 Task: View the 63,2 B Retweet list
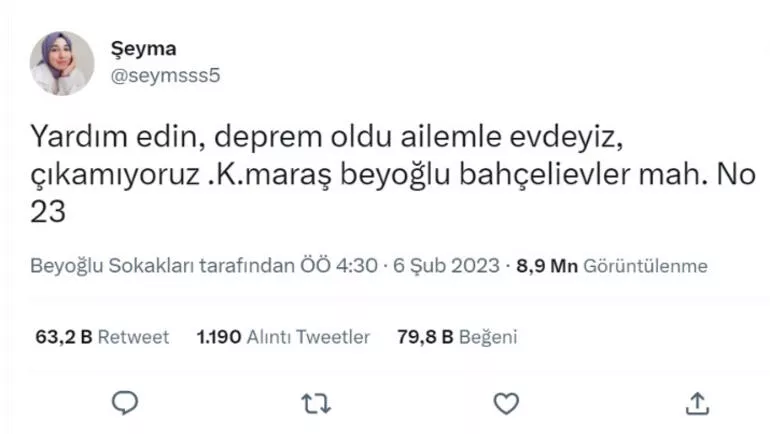tap(102, 337)
